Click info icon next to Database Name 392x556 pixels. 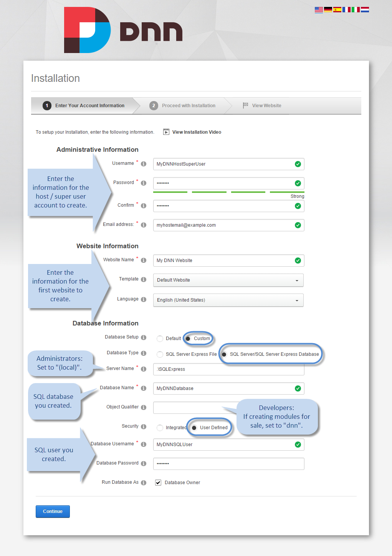click(144, 388)
